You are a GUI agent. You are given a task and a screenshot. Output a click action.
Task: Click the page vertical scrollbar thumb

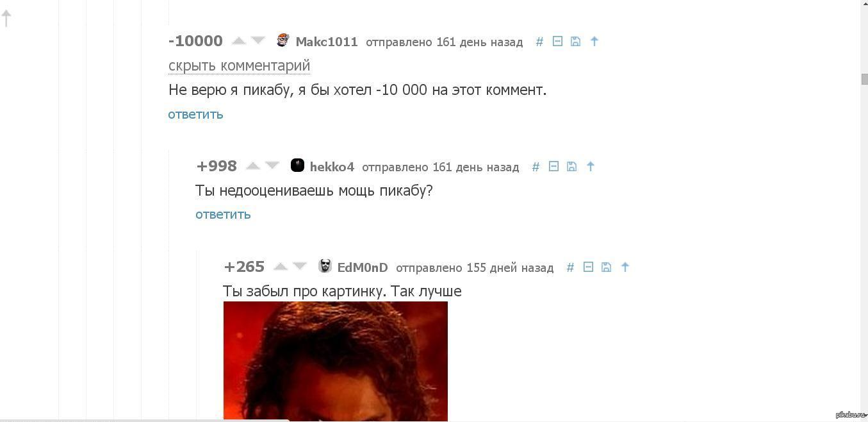pos(864,80)
